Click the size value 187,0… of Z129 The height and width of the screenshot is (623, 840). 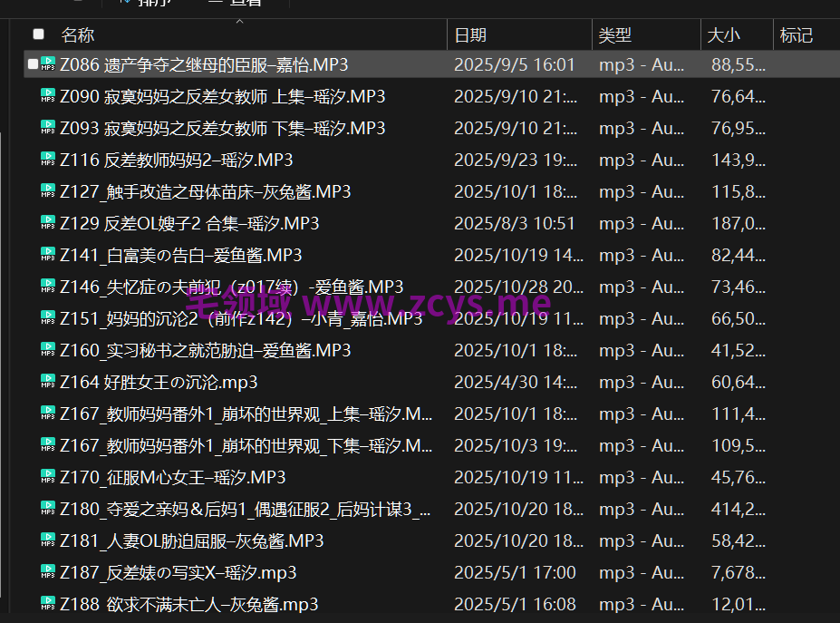tap(739, 223)
